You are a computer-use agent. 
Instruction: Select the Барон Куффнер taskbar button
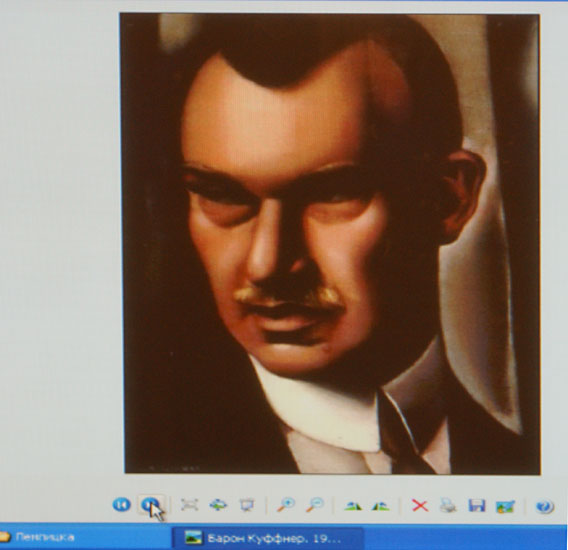(268, 539)
